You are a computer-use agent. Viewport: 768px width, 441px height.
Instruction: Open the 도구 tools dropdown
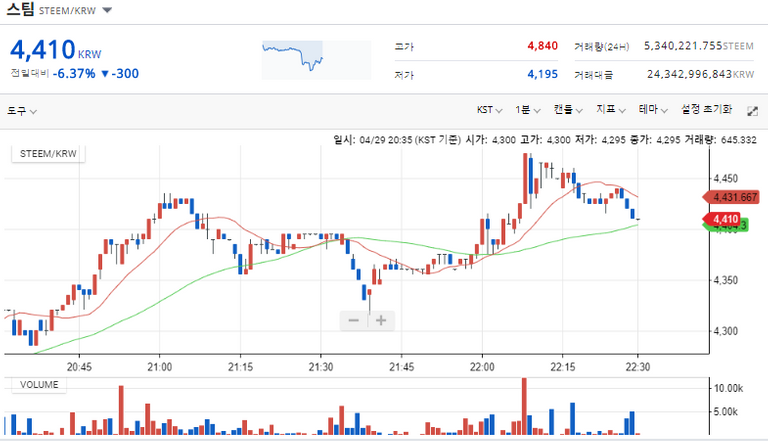coord(22,111)
